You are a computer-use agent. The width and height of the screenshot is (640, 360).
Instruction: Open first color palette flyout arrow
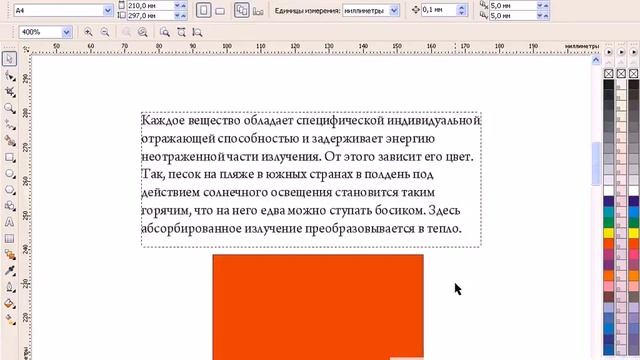pyautogui.click(x=609, y=52)
